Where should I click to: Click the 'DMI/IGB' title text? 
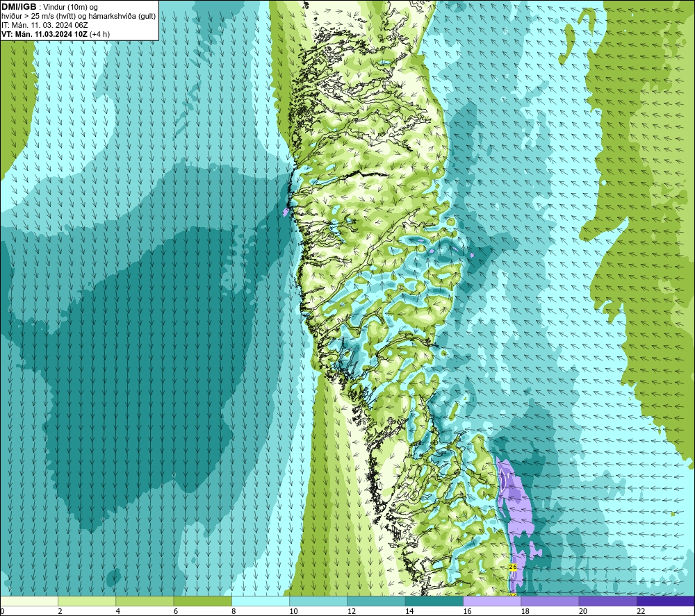click(19, 7)
